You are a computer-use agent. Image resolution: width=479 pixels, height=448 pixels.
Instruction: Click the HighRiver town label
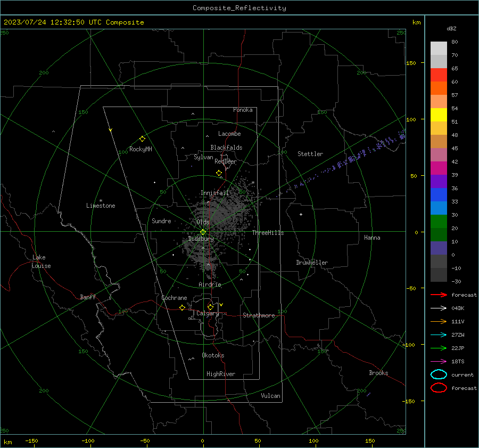point(221,374)
